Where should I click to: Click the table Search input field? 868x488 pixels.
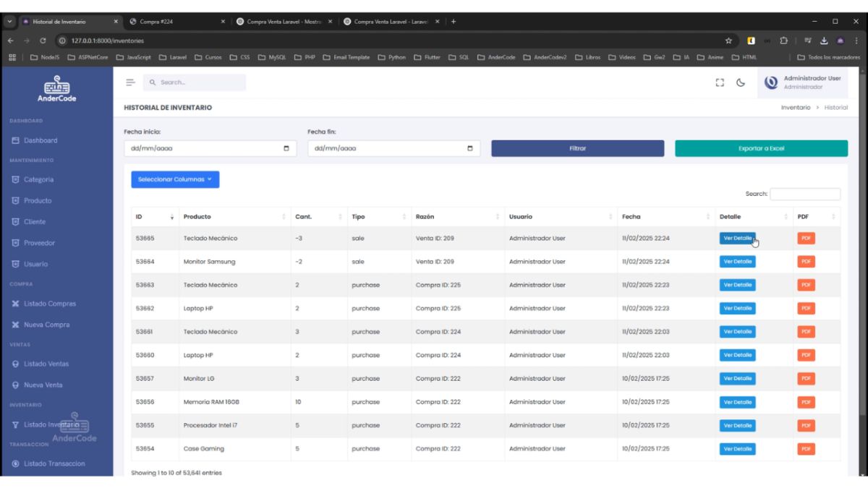point(805,194)
